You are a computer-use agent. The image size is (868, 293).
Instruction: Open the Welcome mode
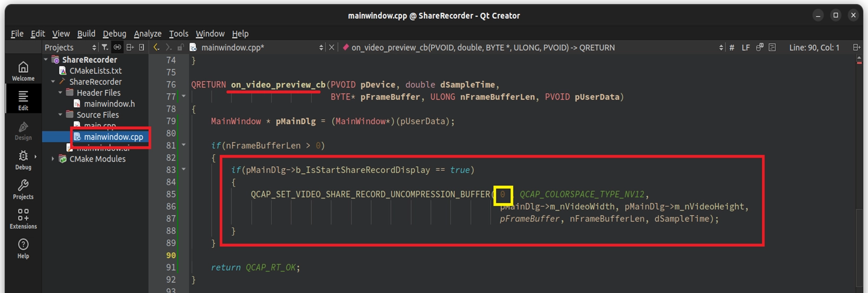[x=23, y=71]
